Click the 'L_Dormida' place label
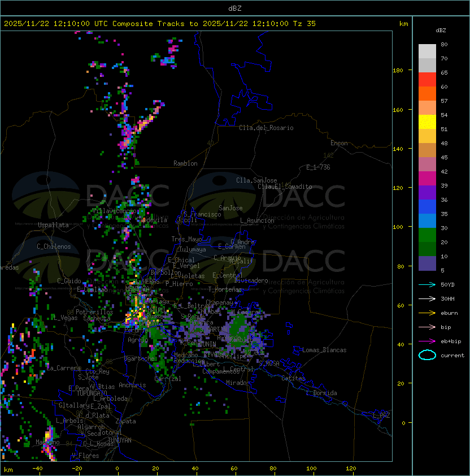 (321, 393)
